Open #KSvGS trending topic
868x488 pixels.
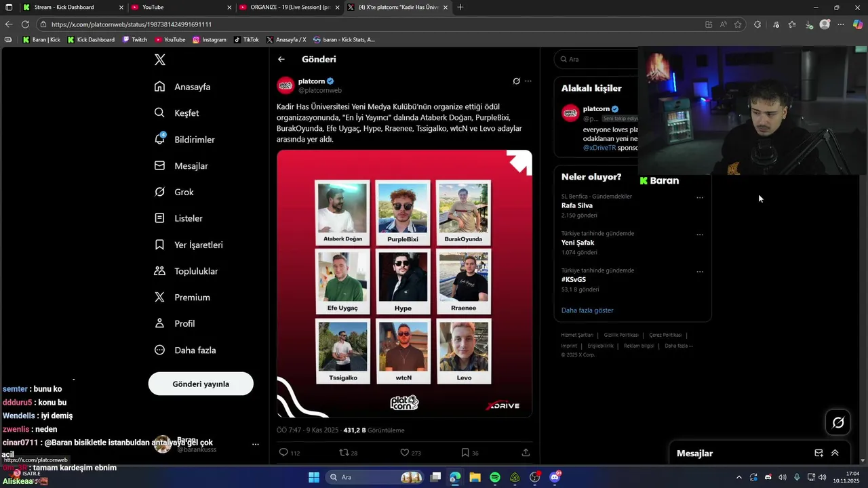click(574, 279)
